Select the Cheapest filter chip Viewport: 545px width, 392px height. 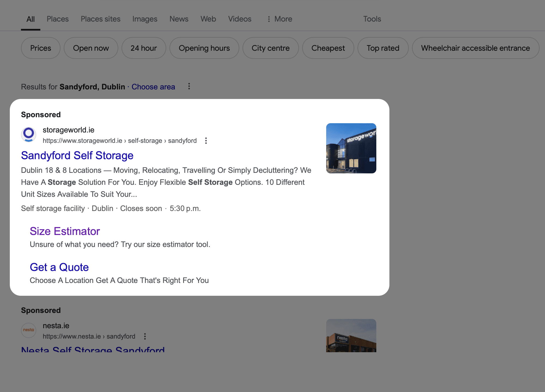[x=328, y=48]
